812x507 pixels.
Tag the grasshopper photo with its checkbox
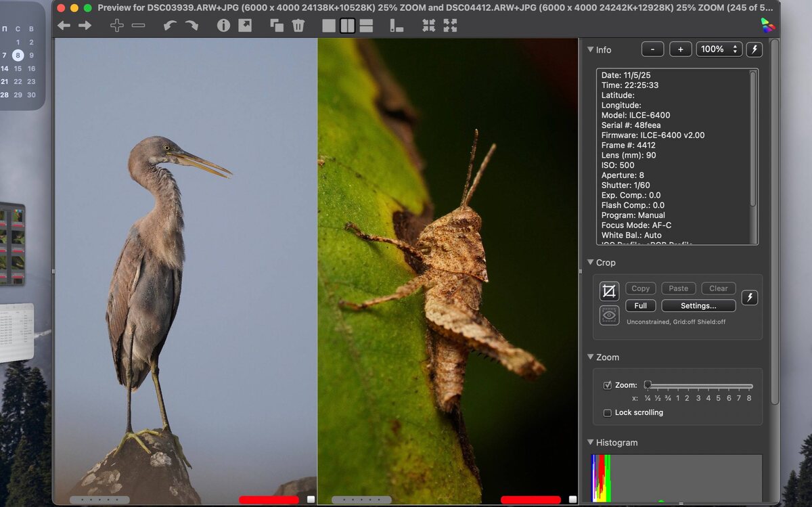(572, 500)
